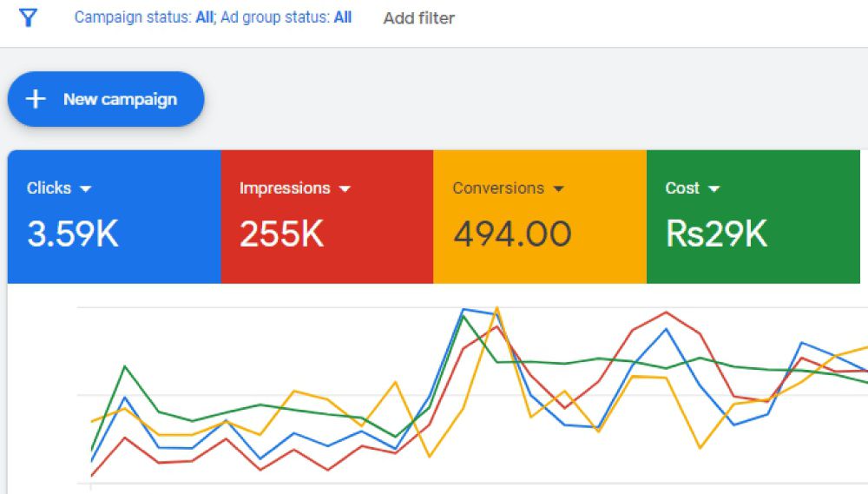The width and height of the screenshot is (868, 494).
Task: Edit the Ad group status: All filter
Action: 286,17
